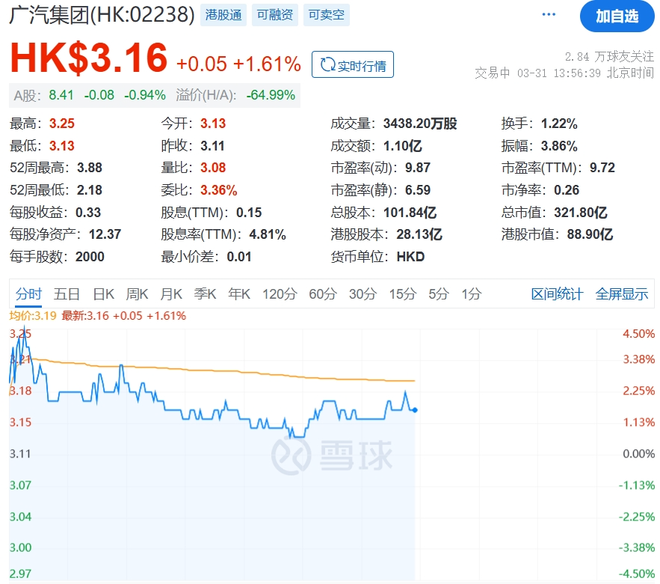660x584 pixels.
Task: Enter 全屏显示 fullscreen chart mode
Action: pos(621,294)
